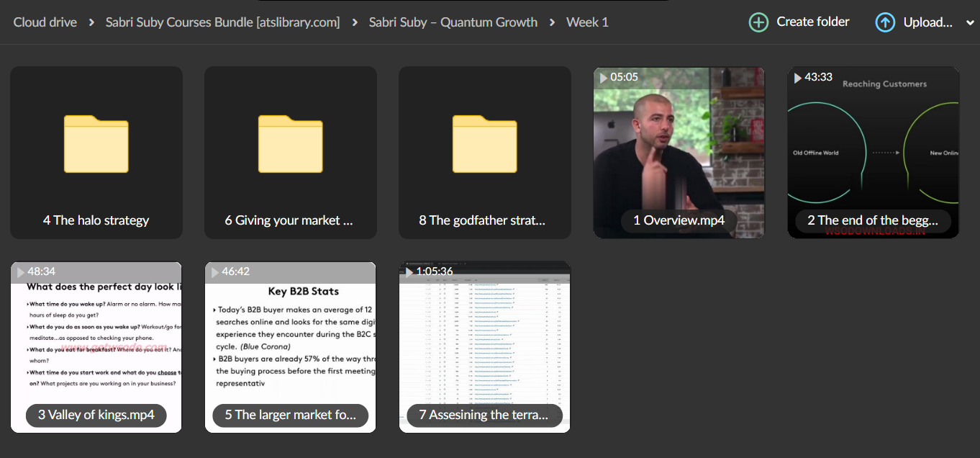Viewport: 980px width, 458px height.
Task: Open the 1 Overview.mp4 video thumbnail
Action: click(x=679, y=153)
